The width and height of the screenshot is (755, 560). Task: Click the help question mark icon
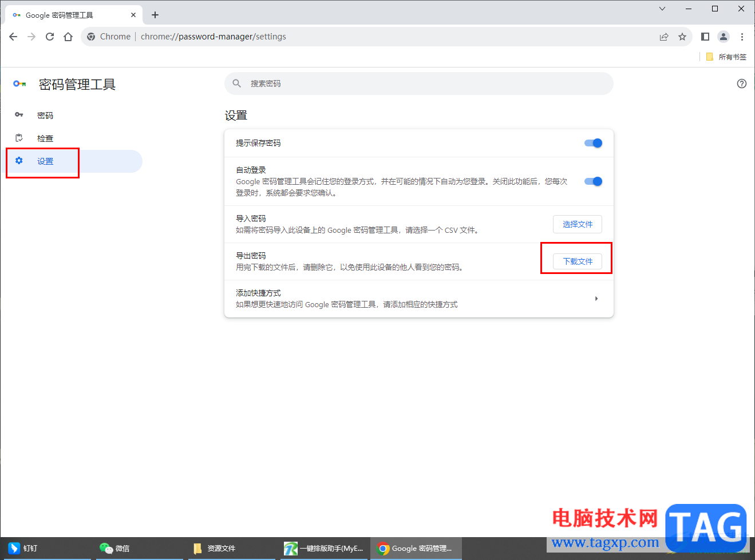coord(742,84)
